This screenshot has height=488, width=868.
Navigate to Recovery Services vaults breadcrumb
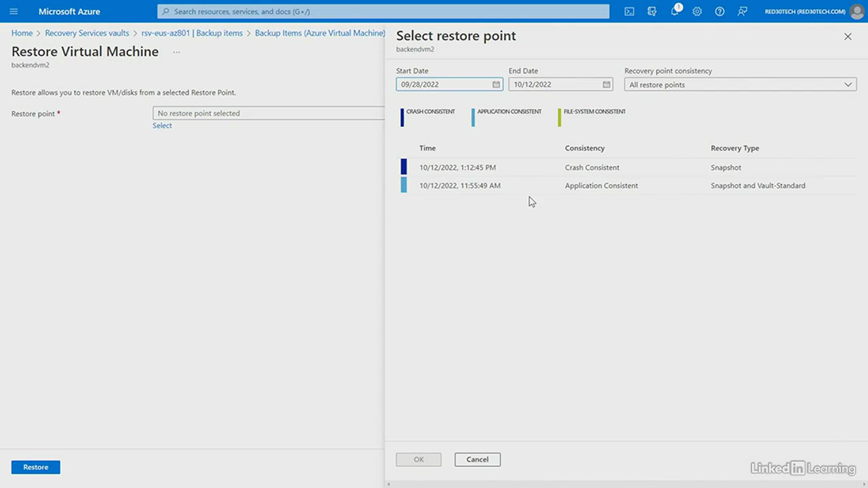87,33
